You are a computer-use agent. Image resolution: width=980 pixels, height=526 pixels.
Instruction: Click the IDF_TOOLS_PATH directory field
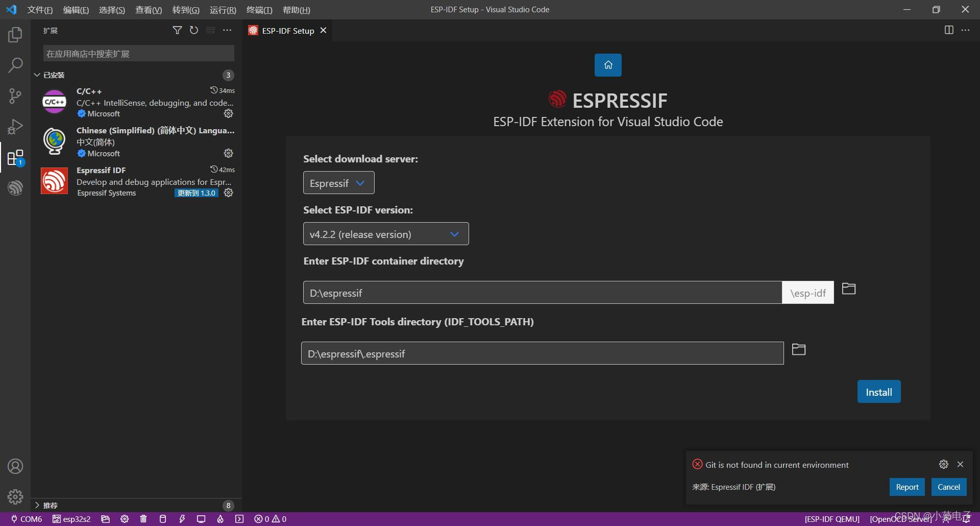543,353
